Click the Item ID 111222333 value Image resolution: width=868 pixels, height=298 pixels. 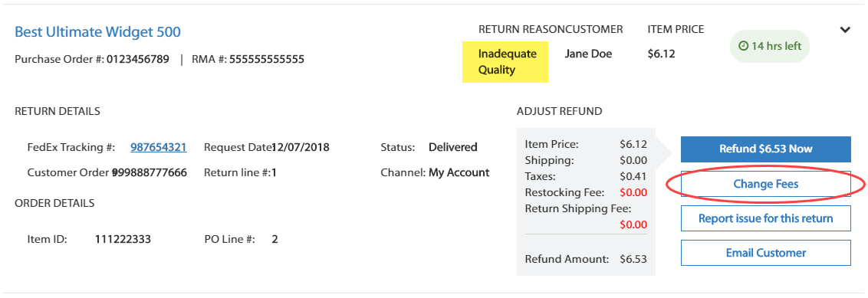click(x=123, y=239)
